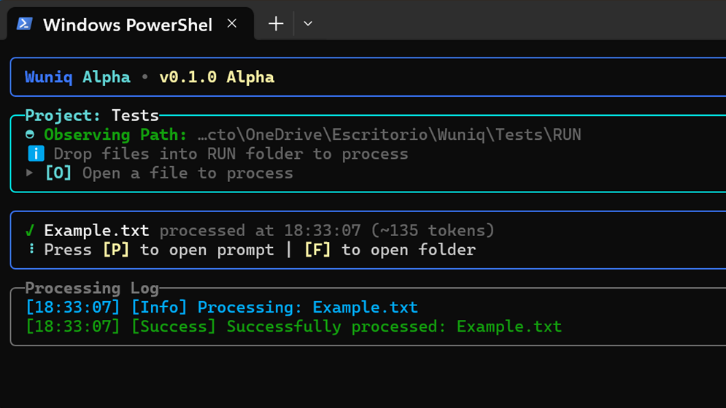
Task: Click the triangle arrow before the [O] shortcut
Action: point(30,173)
